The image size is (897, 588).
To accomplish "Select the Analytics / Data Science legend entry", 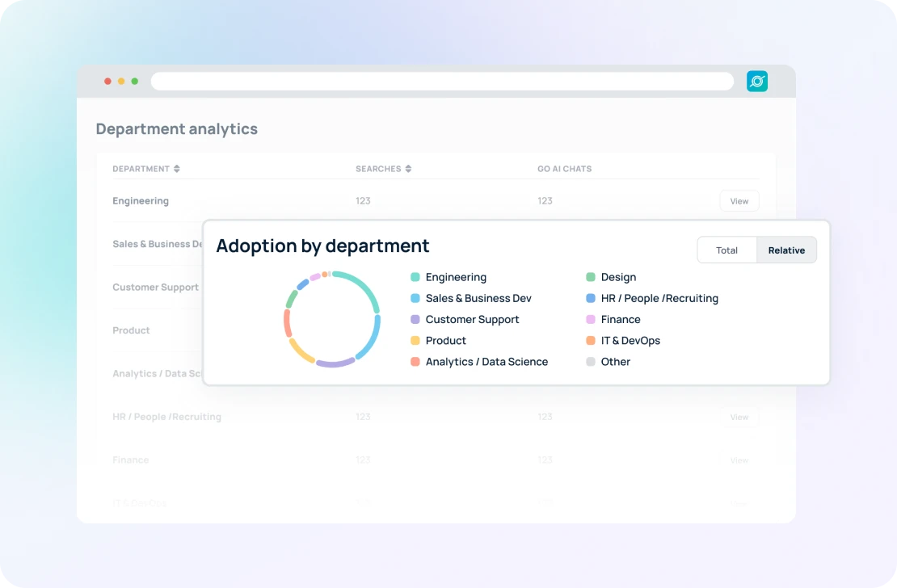I will [x=486, y=362].
